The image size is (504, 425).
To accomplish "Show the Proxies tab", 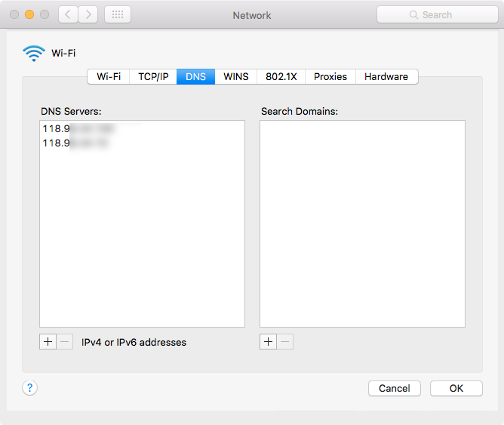I will point(330,76).
